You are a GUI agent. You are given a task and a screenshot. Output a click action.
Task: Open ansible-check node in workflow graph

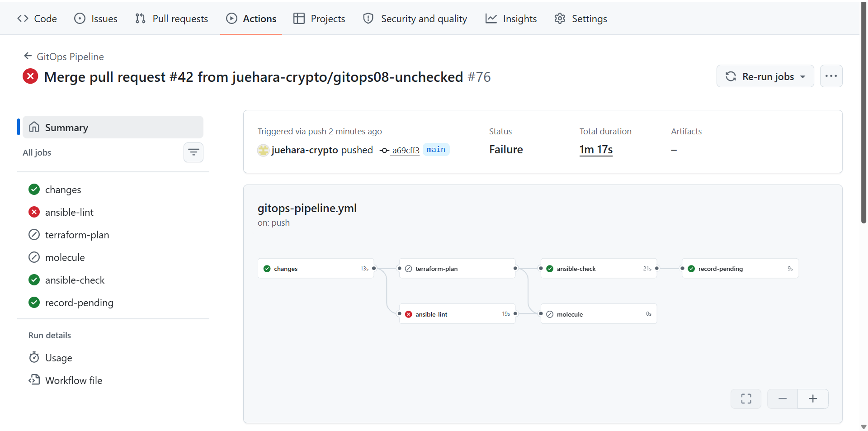tap(599, 269)
